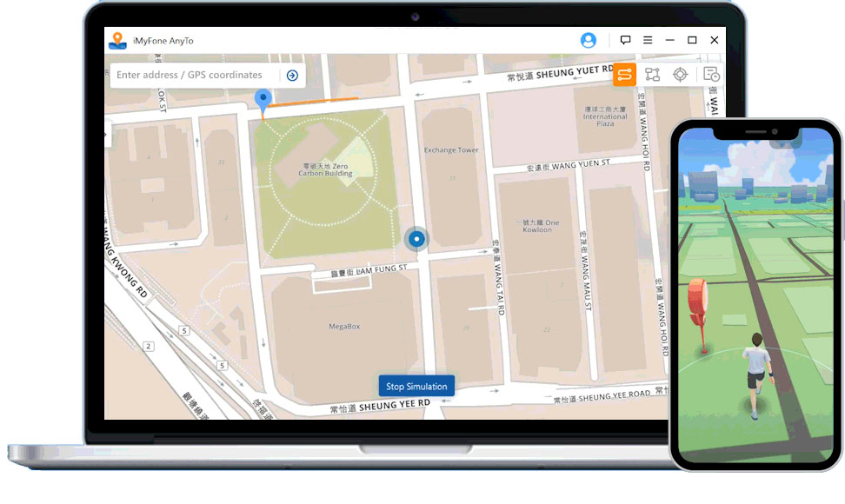
Task: Focus the address / GPS coordinates field
Action: [196, 76]
